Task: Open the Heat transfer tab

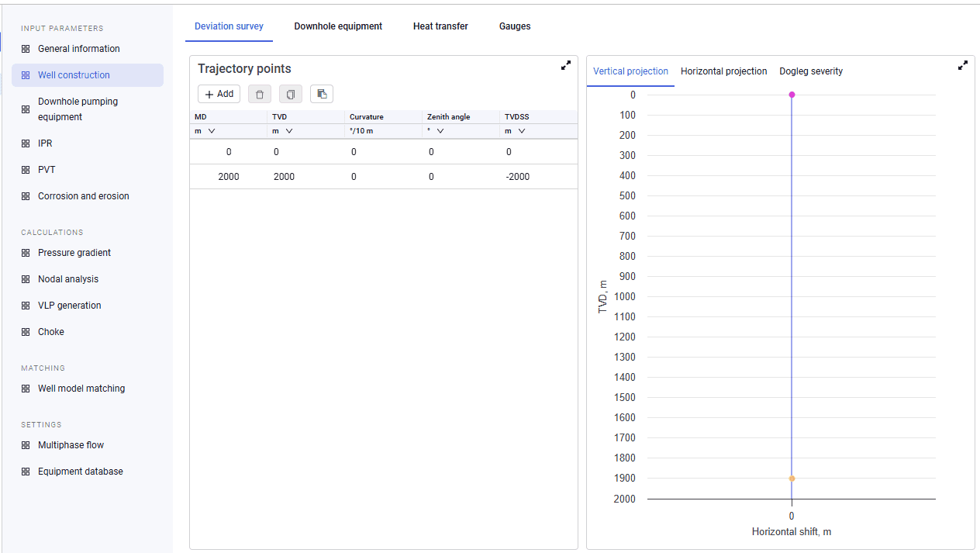Action: (440, 26)
